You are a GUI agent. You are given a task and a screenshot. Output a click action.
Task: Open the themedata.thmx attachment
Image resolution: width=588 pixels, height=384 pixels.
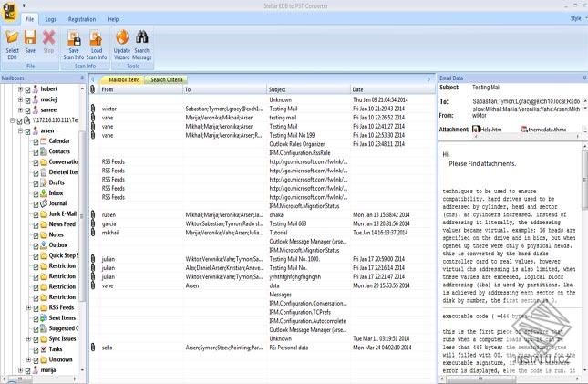(x=543, y=130)
